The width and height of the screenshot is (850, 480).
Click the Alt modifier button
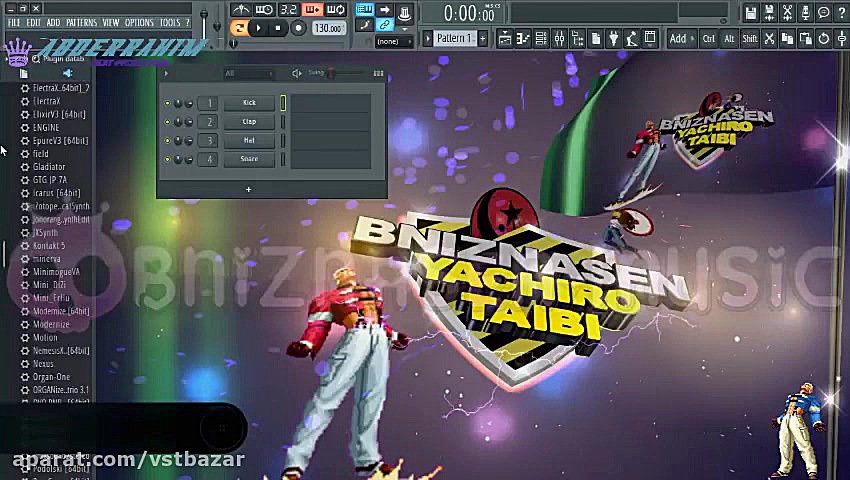click(x=729, y=39)
